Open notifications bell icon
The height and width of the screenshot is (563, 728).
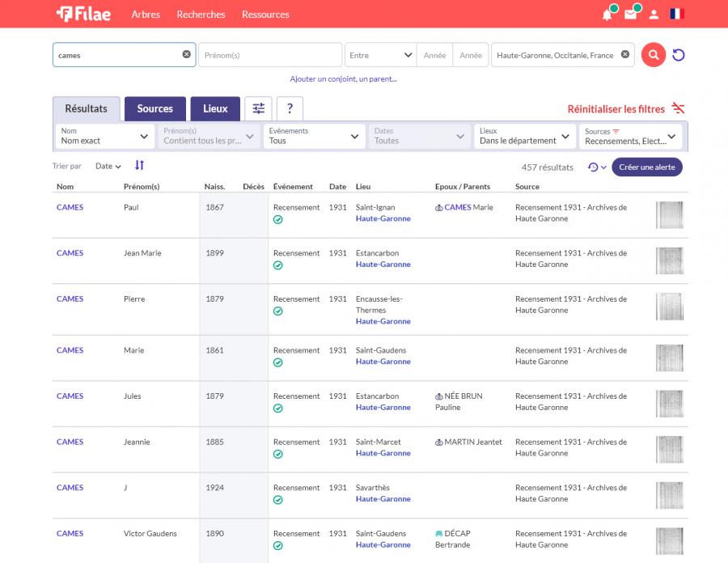607,15
